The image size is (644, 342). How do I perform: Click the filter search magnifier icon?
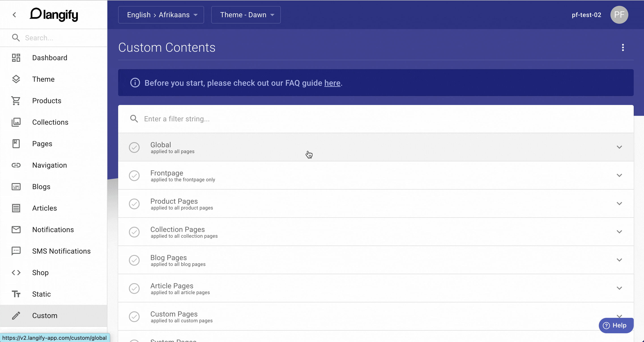[134, 119]
